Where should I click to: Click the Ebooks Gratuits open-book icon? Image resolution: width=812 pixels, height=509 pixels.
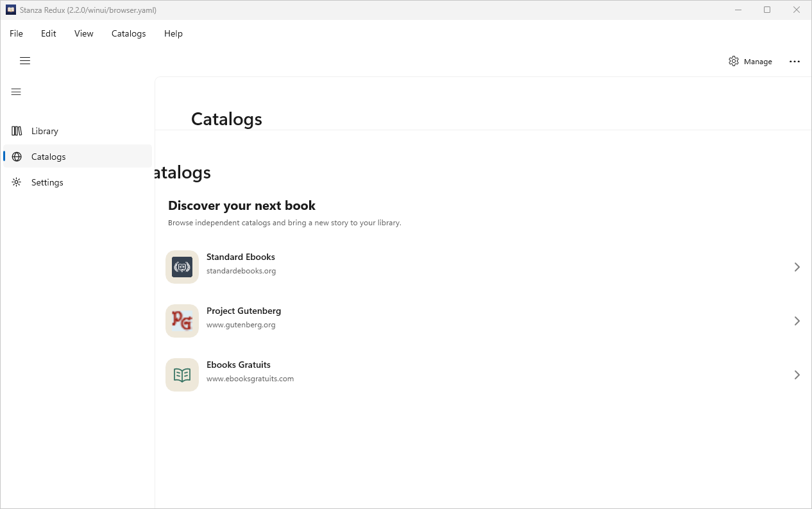click(x=182, y=375)
